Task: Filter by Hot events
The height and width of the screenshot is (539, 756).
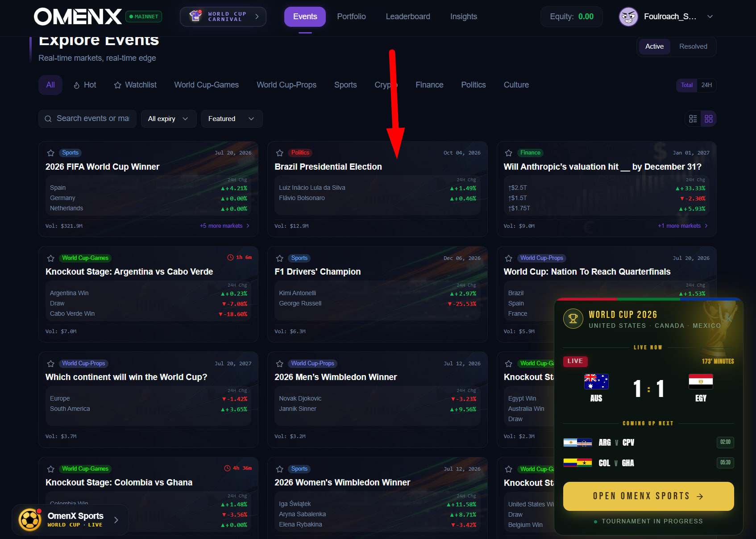Action: coord(85,85)
